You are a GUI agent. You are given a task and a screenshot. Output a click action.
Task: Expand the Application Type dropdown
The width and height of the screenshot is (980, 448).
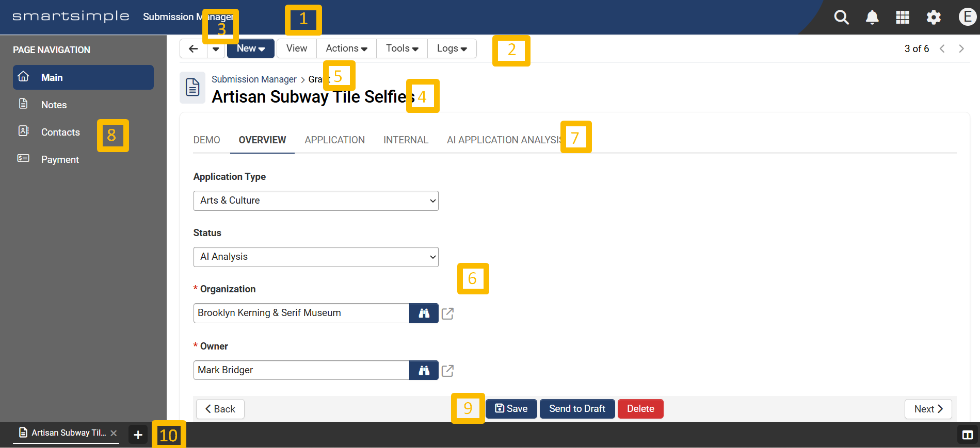coord(316,201)
